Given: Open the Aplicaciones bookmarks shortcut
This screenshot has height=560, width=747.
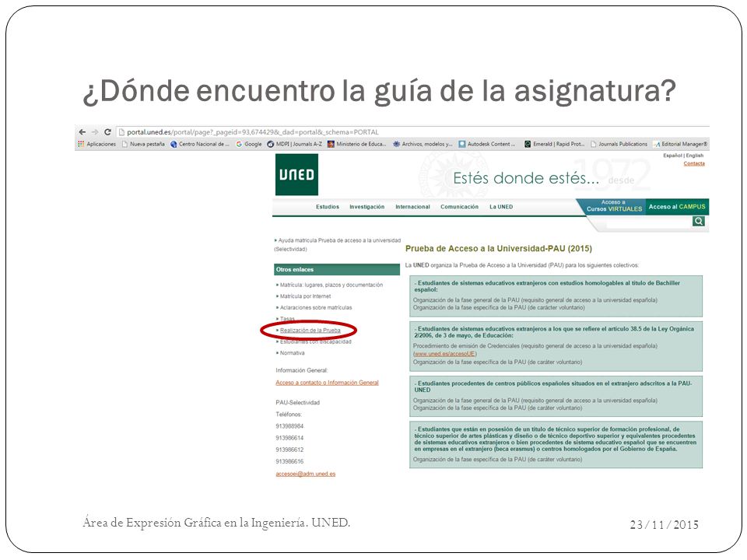Looking at the screenshot, I should click(x=97, y=144).
